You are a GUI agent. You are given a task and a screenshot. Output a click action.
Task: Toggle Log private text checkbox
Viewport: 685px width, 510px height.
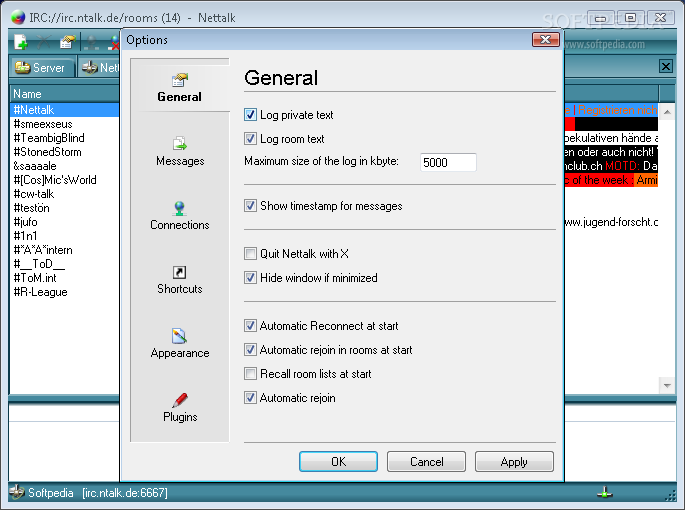point(250,115)
